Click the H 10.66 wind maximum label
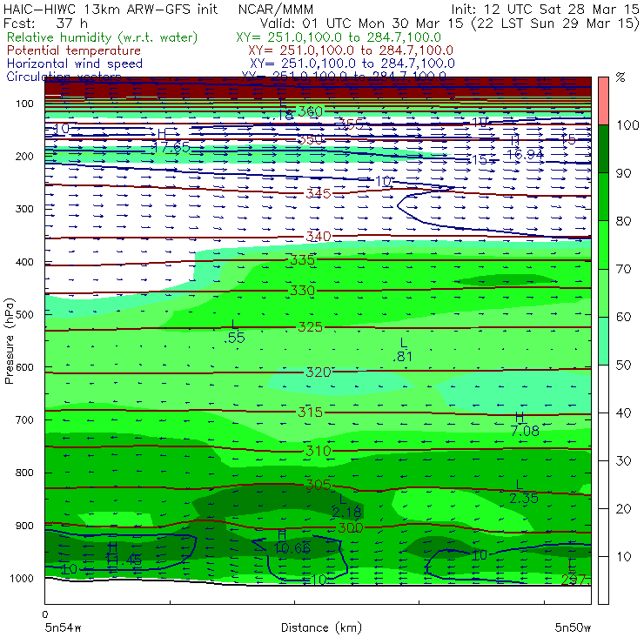Screen dimensions: 644x644 point(292,541)
